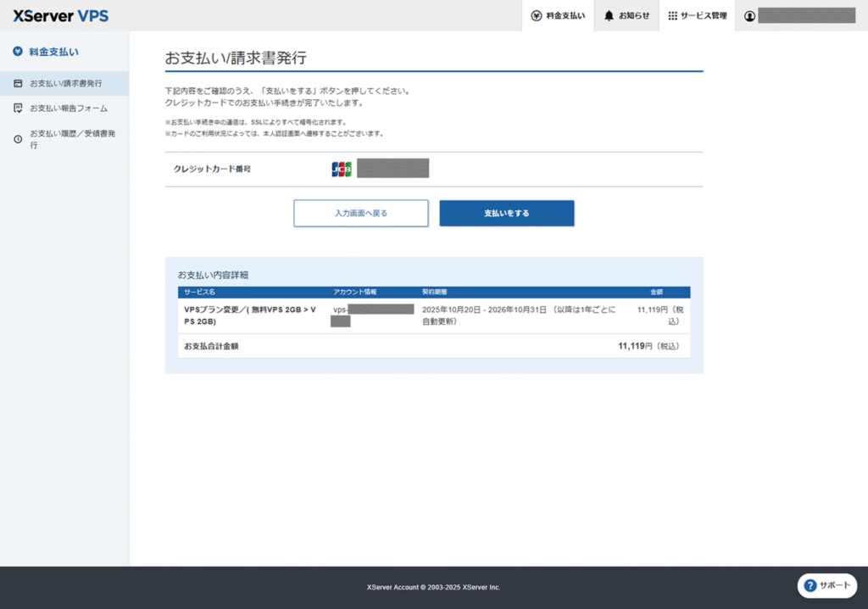Click the yen icon in the top 料金支払い tab
The width and height of the screenshot is (868, 609).
click(536, 15)
